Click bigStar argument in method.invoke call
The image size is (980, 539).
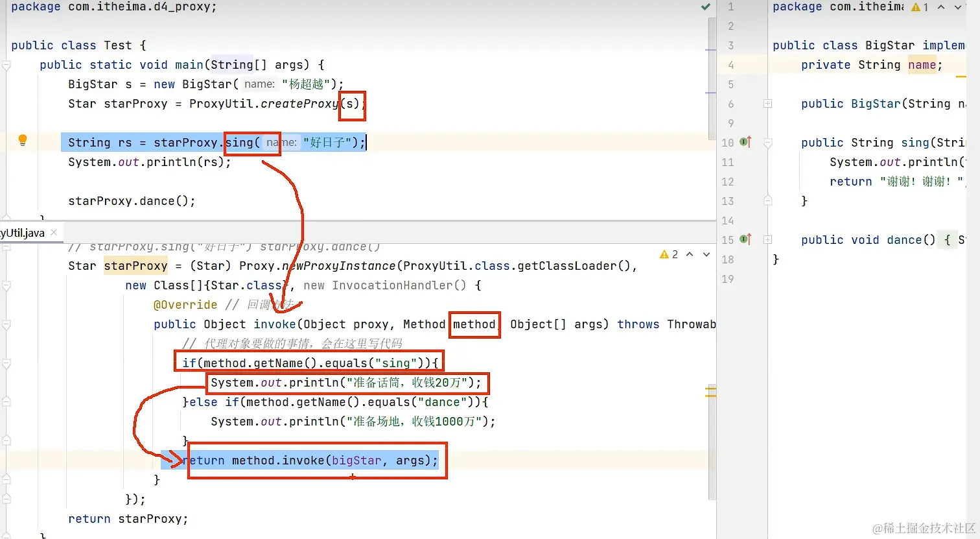coord(356,461)
